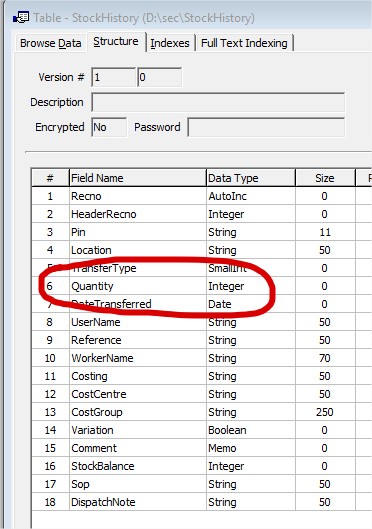The image size is (372, 529).
Task: Select the CostCentre field name
Action: (x=99, y=394)
